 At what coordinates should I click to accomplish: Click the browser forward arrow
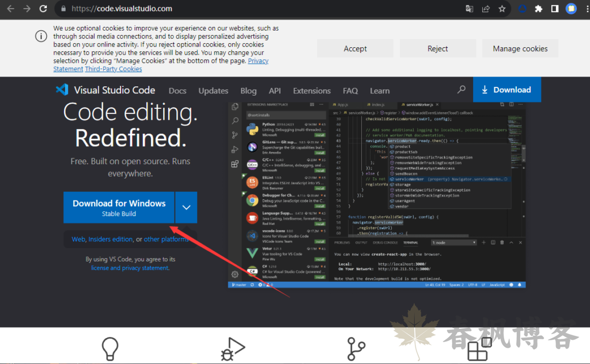coord(27,9)
